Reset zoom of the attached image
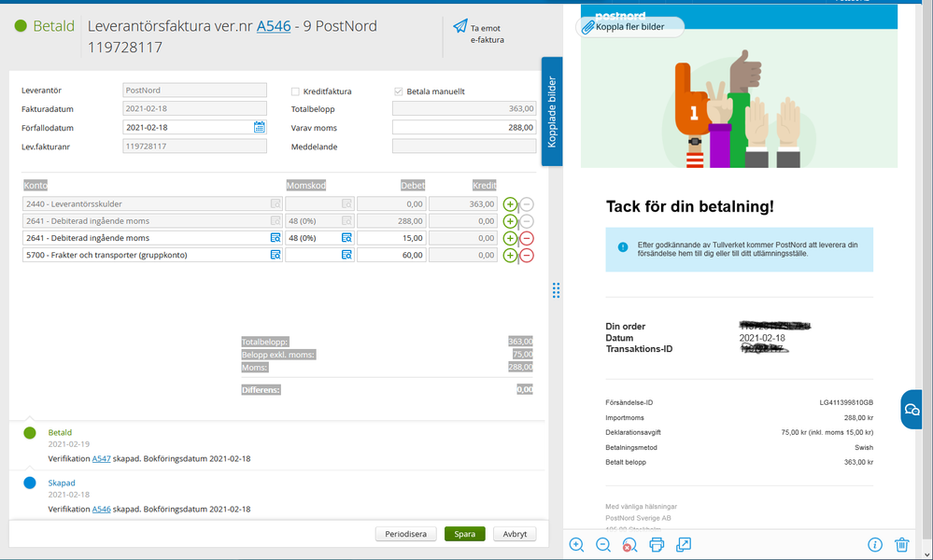The height and width of the screenshot is (560, 933). pyautogui.click(x=629, y=544)
